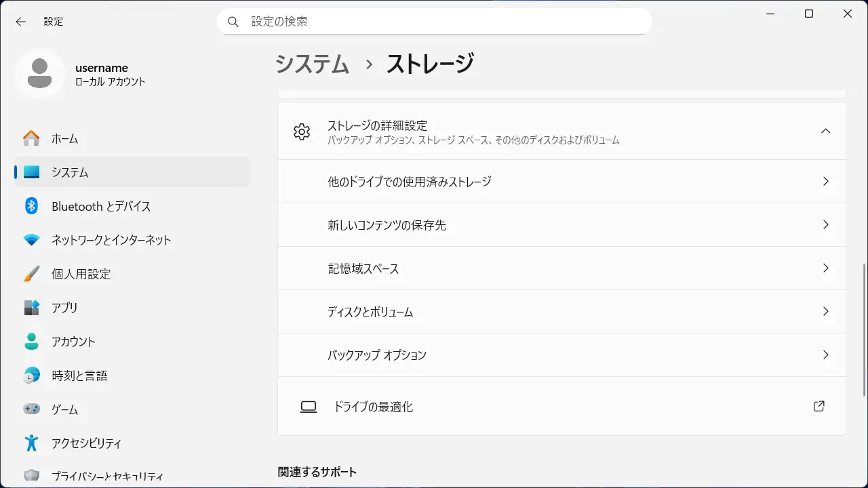Screen dimensions: 868x488
Task: Select ホーム in the sidebar
Action: pyautogui.click(x=65, y=139)
